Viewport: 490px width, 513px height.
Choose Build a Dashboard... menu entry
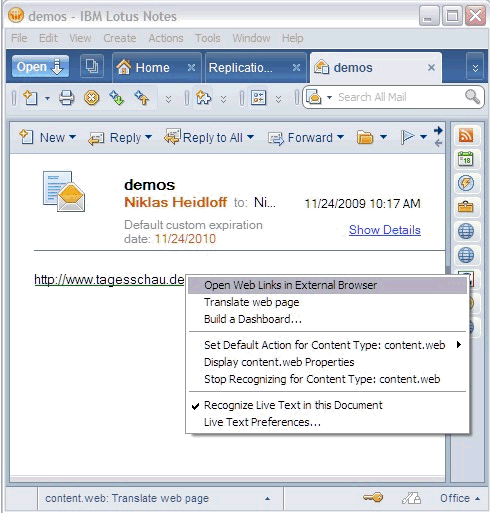(x=328, y=319)
